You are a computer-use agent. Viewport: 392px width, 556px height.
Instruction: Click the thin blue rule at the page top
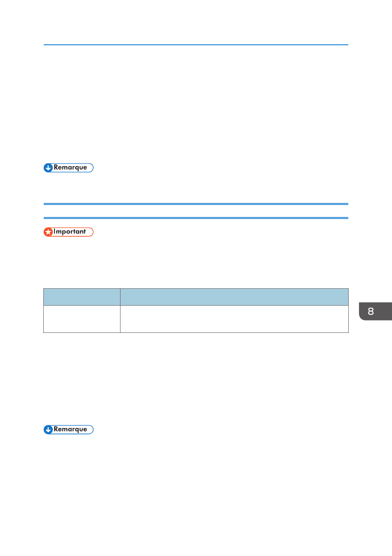(x=196, y=45)
